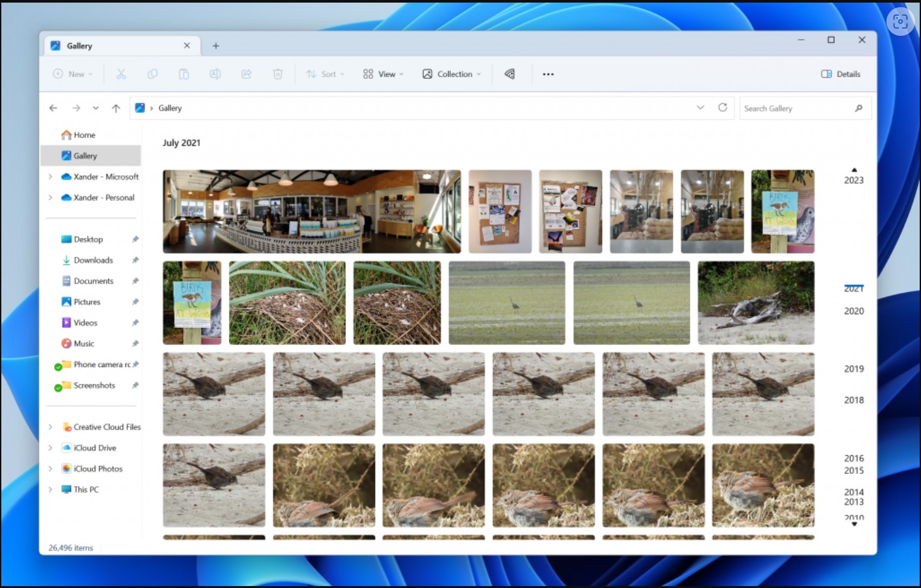Unpin Pictures using its pin icon
This screenshot has width=921, height=588.
pos(136,302)
